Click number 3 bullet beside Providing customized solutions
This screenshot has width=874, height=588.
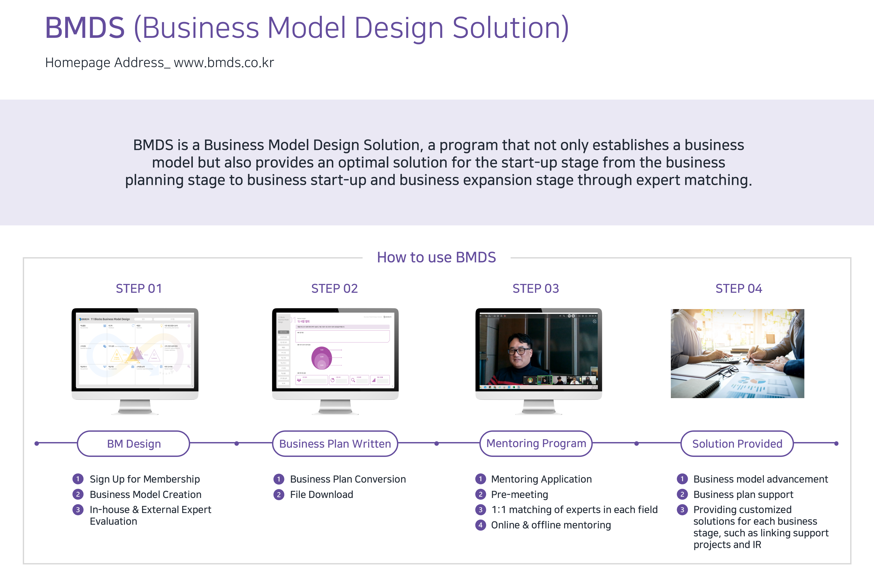pos(682,510)
